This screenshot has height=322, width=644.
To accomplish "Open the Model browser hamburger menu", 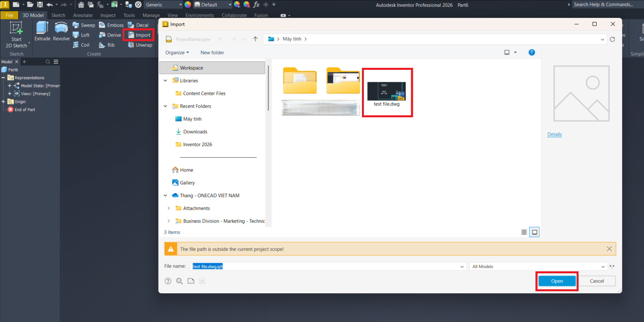I will [x=56, y=62].
